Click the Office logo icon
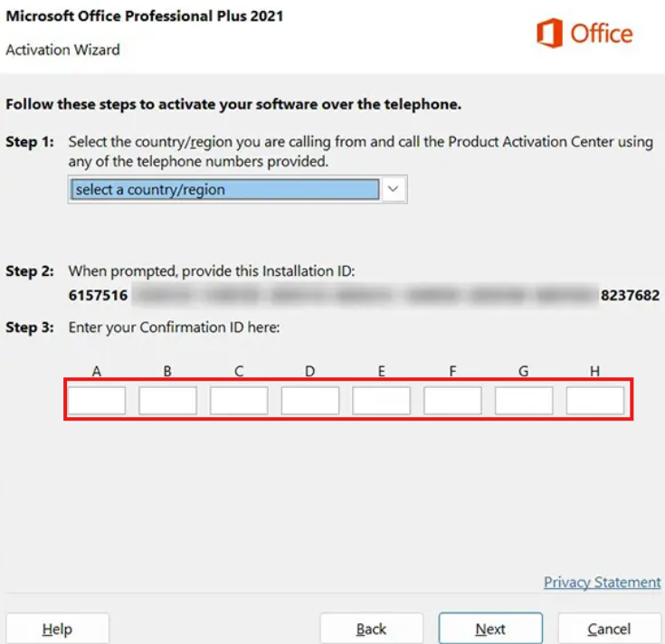 549,34
